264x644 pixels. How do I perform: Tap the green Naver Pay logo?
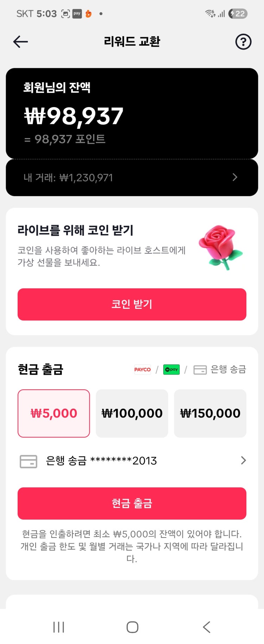pos(171,370)
